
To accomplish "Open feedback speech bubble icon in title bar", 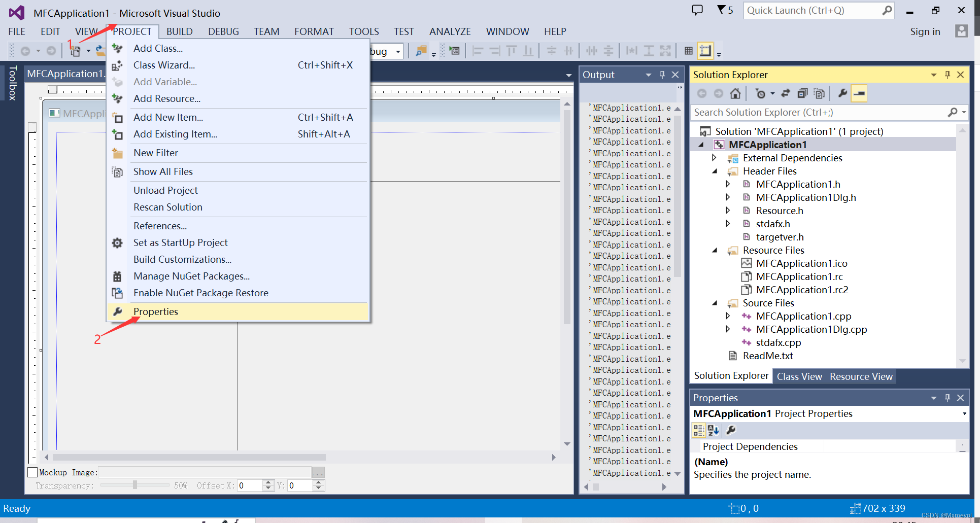I will point(697,10).
